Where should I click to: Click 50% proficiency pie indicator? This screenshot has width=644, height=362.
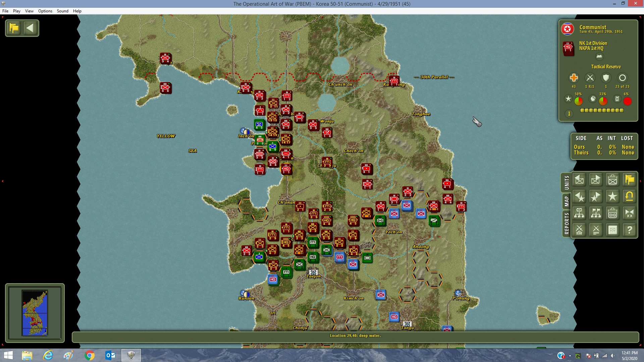[579, 101]
